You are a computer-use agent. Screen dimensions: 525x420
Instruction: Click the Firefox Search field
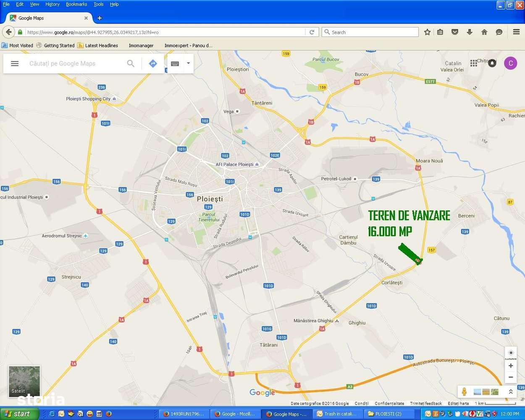370,32
